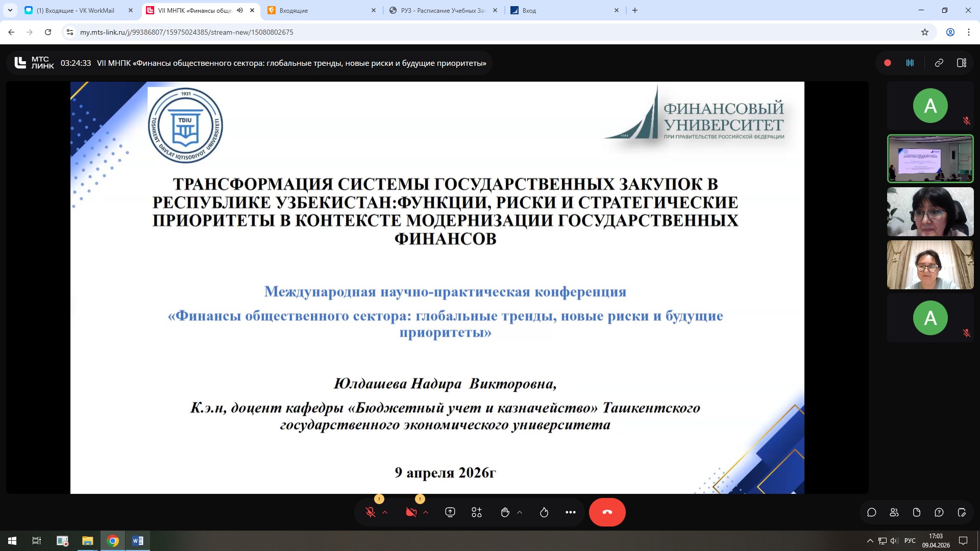980x551 pixels.
Task: Turn on the camera
Action: (411, 512)
